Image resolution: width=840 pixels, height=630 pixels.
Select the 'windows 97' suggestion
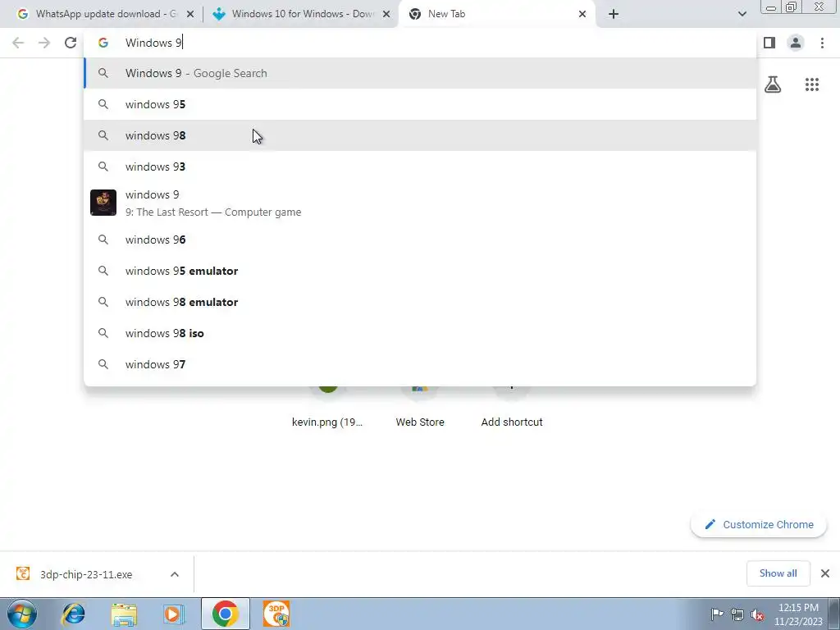pos(420,363)
